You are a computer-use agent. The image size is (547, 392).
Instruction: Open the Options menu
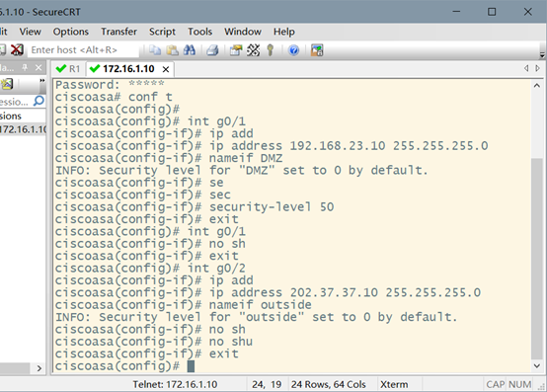71,32
